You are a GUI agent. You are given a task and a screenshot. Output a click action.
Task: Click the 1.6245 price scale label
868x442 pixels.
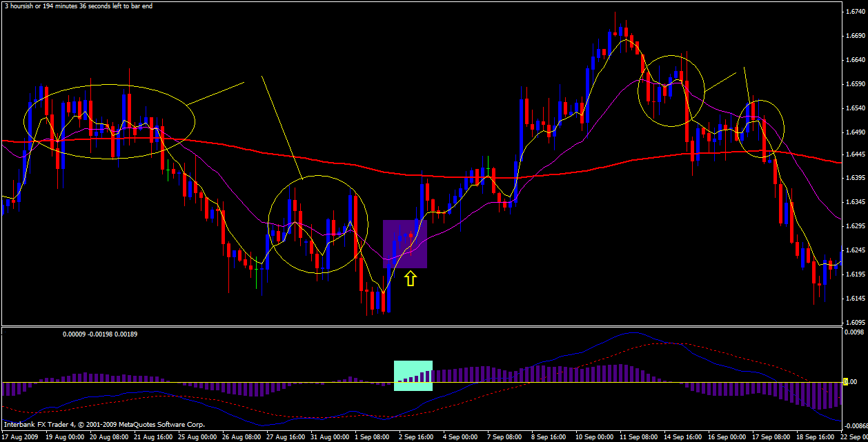click(855, 250)
